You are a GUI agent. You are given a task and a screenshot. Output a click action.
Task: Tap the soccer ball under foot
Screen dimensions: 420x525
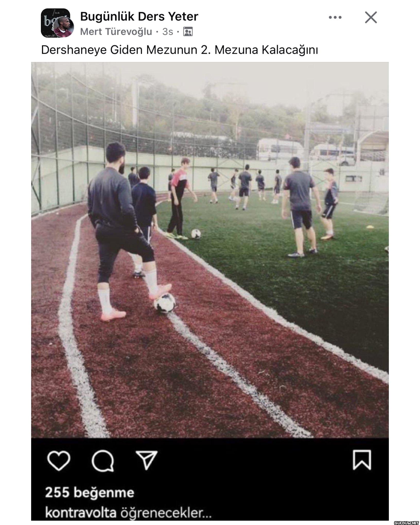coord(165,303)
